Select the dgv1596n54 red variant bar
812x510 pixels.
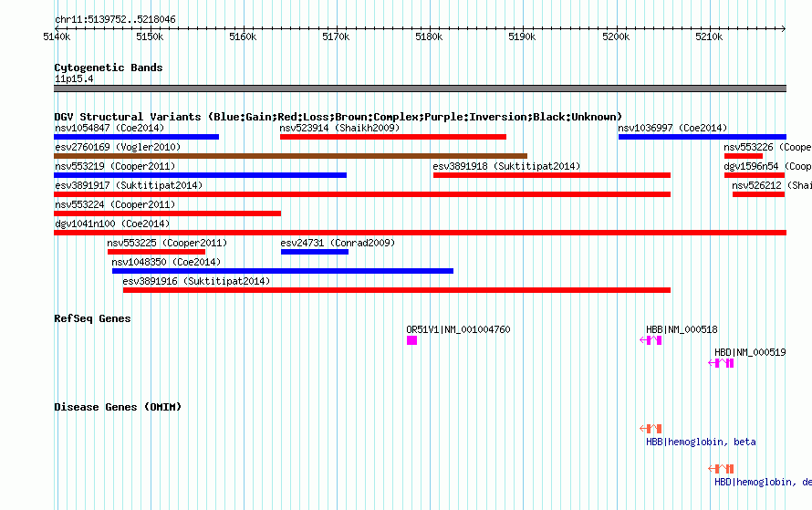(755, 175)
